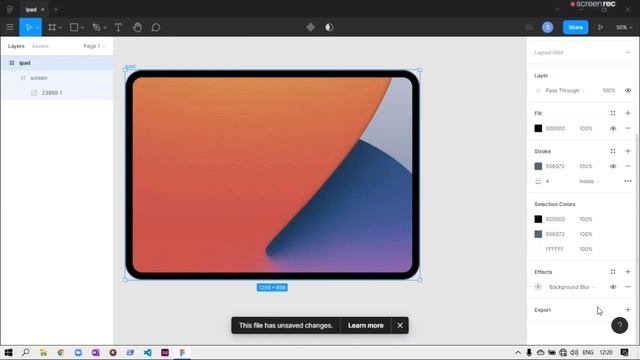Click the Create component icon
Viewport: 640px width, 360px height.
coord(311,27)
